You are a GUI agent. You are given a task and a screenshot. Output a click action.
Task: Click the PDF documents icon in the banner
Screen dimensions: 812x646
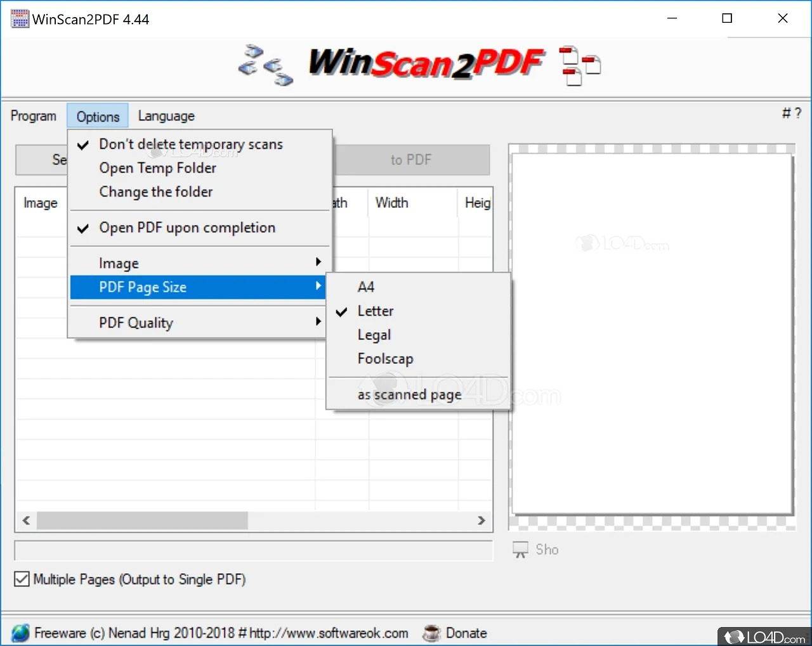pyautogui.click(x=580, y=65)
